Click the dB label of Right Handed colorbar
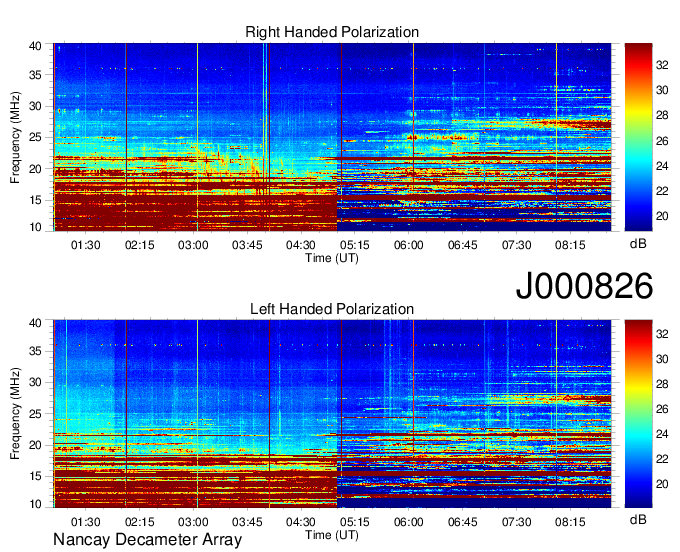 pos(638,244)
